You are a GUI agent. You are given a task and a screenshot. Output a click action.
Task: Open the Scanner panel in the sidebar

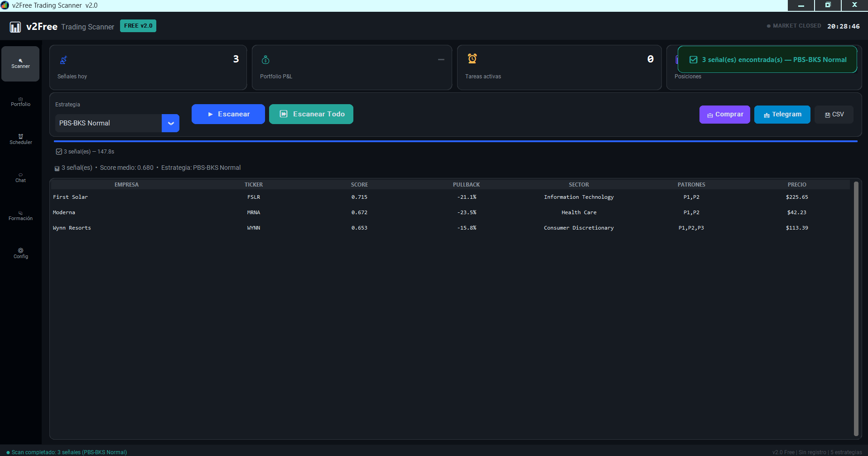click(x=20, y=63)
